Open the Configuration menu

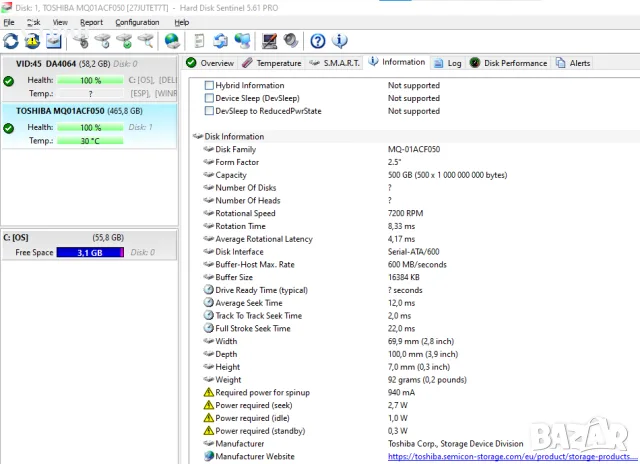pyautogui.click(x=137, y=22)
